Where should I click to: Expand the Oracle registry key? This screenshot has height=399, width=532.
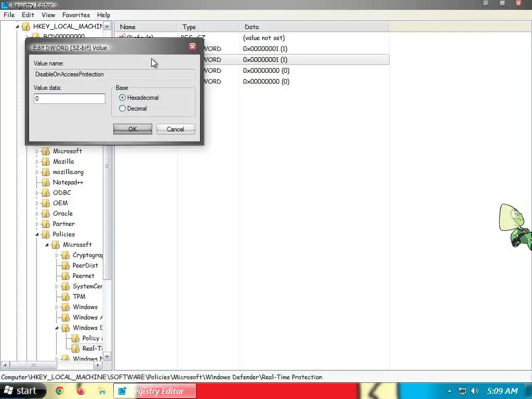pyautogui.click(x=37, y=214)
